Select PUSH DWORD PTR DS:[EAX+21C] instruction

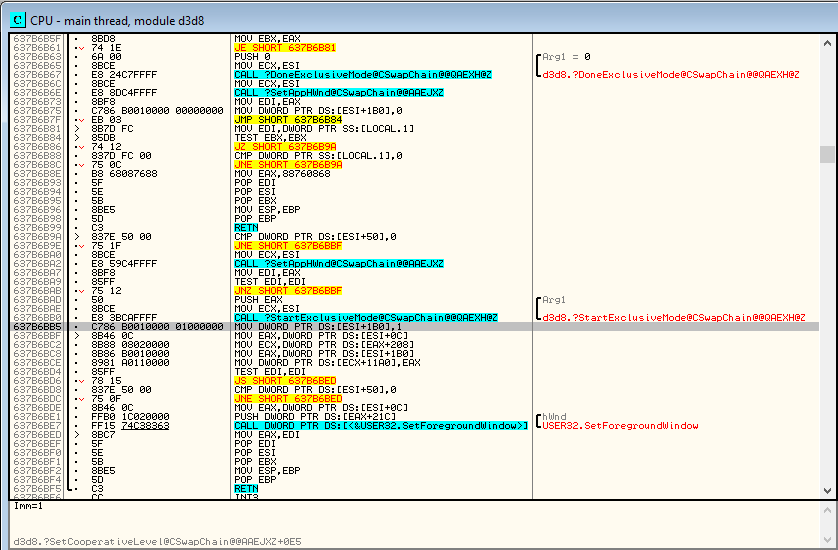[315, 417]
